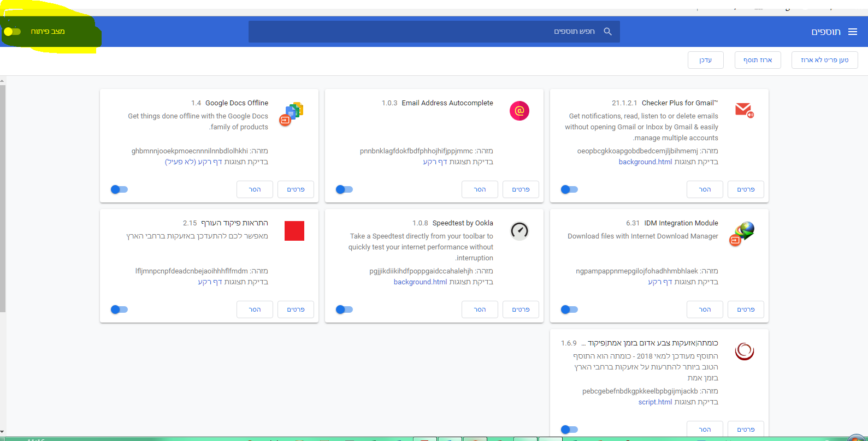This screenshot has width=868, height=441.
Task: Click the scrollbar down arrow
Action: pyautogui.click(x=3, y=432)
